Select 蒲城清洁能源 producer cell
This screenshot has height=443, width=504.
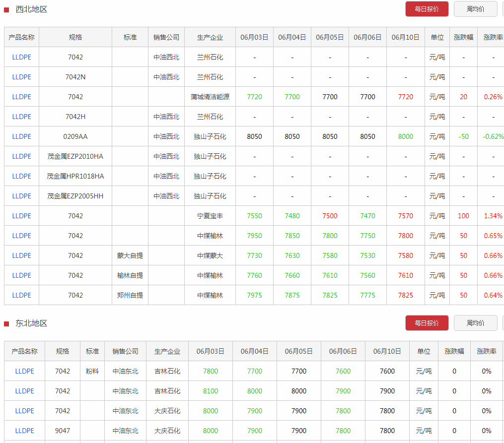(210, 97)
